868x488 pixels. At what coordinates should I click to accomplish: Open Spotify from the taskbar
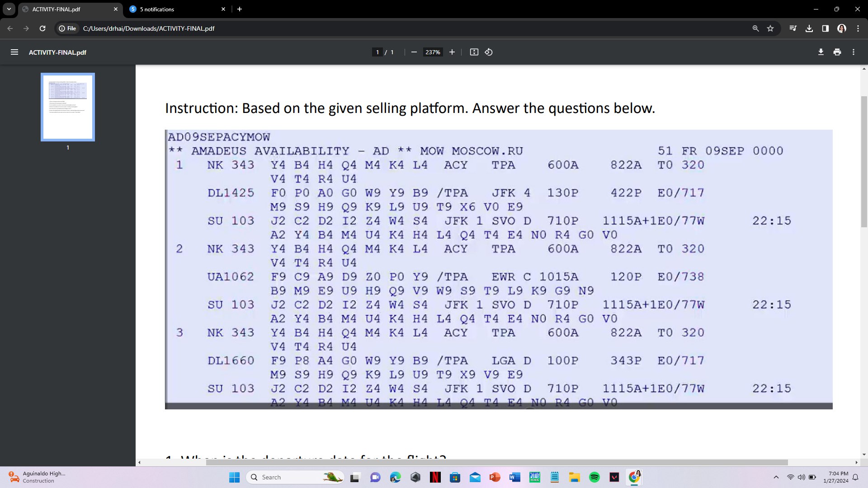click(594, 477)
